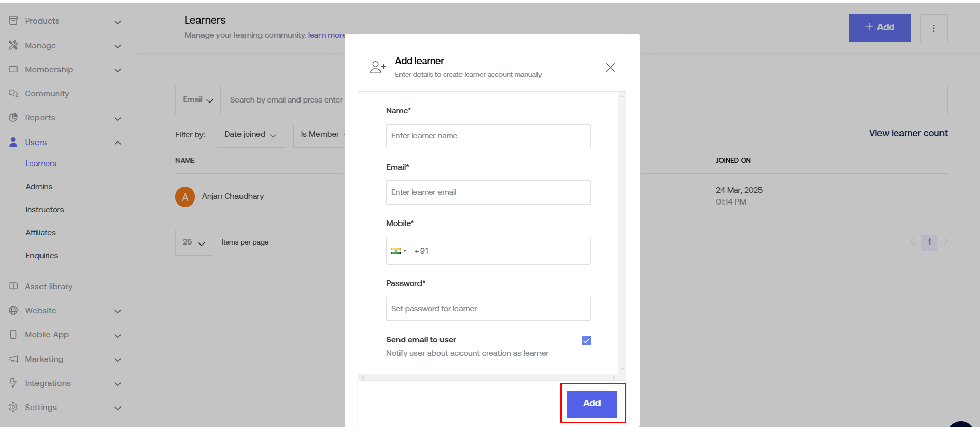Click the Reports pie chart icon

(x=13, y=117)
